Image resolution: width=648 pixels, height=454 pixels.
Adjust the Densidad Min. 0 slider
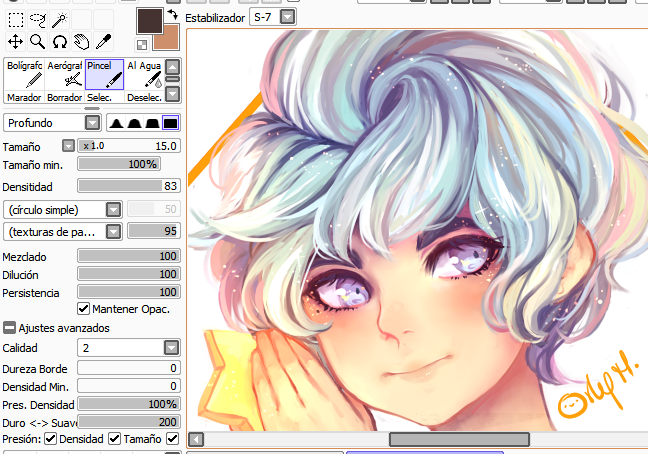(x=129, y=386)
